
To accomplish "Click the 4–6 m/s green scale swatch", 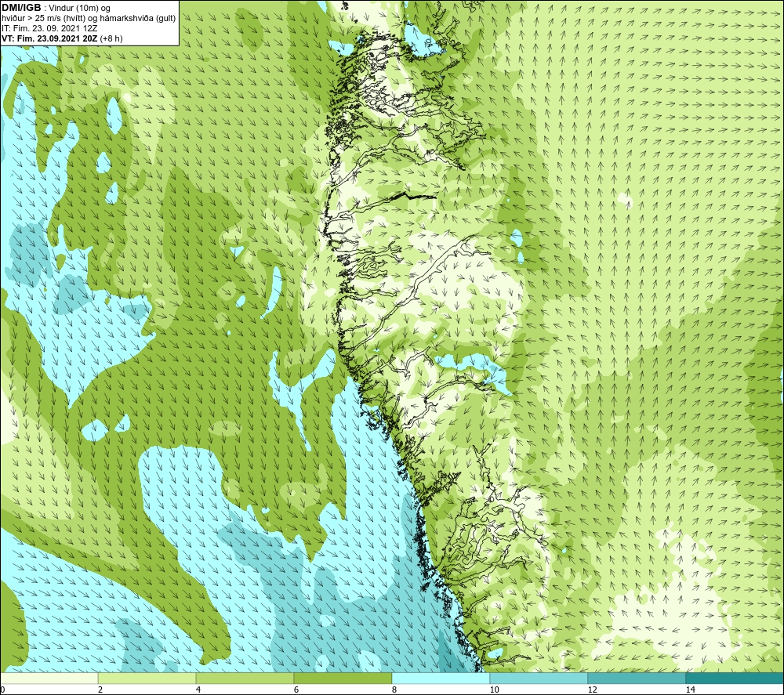I will coord(245,678).
